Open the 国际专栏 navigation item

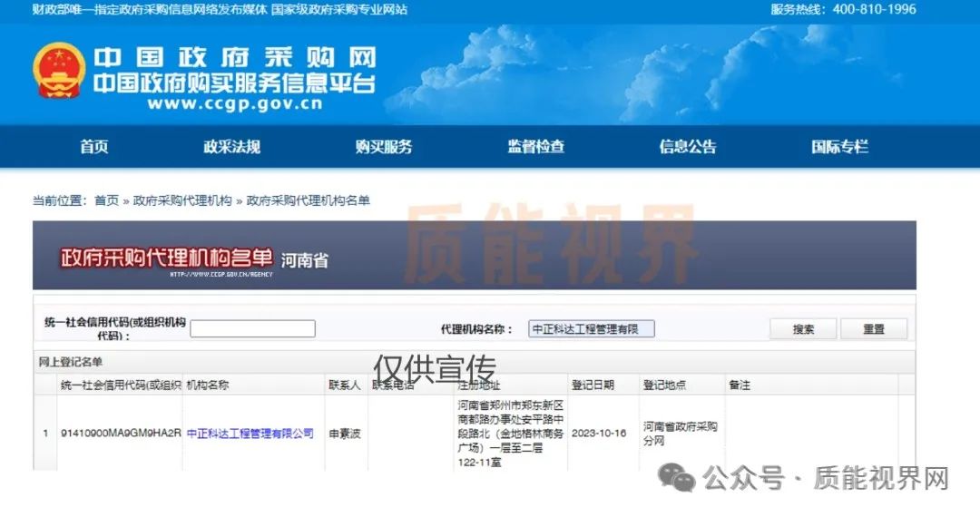839,147
